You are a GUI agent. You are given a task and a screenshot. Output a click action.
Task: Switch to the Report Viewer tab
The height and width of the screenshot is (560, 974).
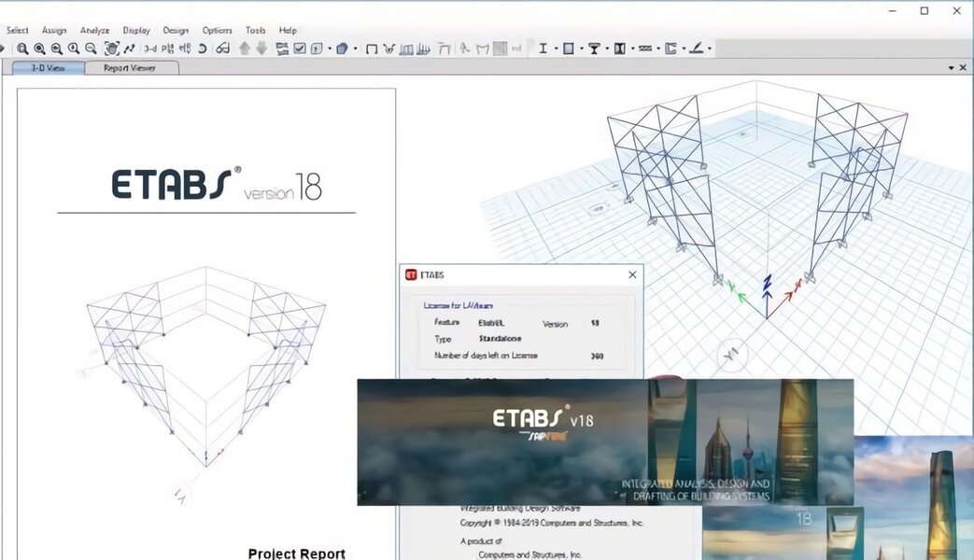tap(130, 68)
